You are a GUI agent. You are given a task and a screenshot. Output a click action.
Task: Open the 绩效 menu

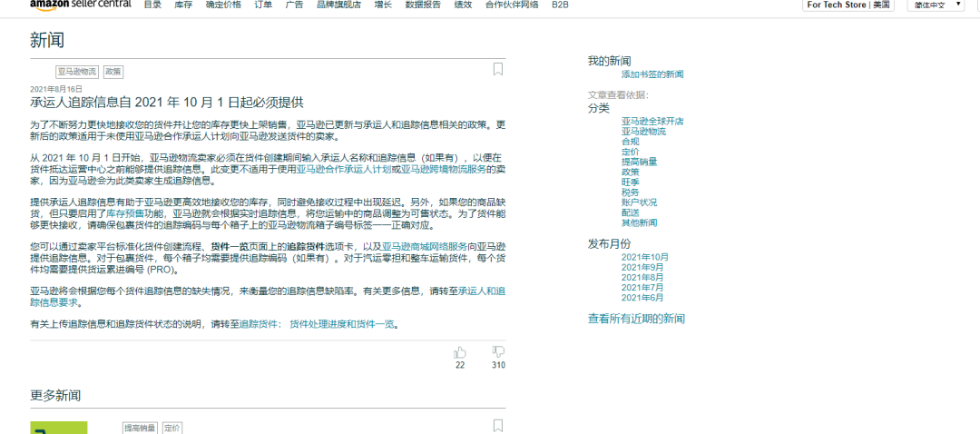pos(463,5)
